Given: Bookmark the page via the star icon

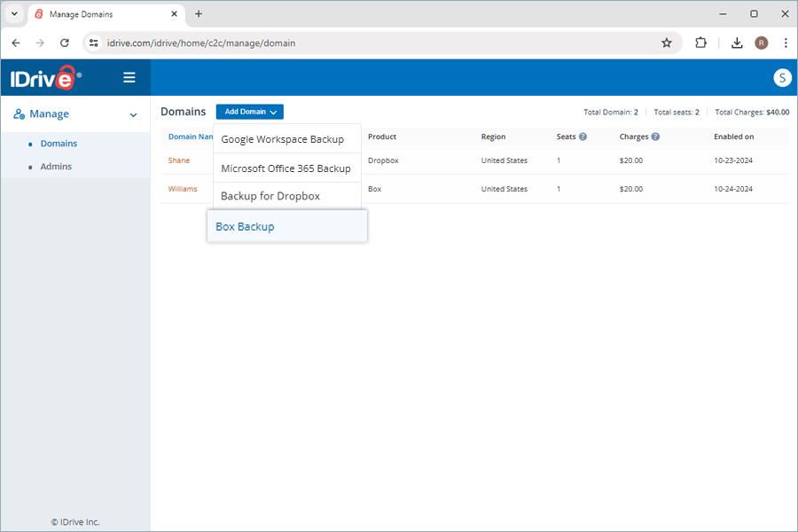Looking at the screenshot, I should click(x=667, y=43).
